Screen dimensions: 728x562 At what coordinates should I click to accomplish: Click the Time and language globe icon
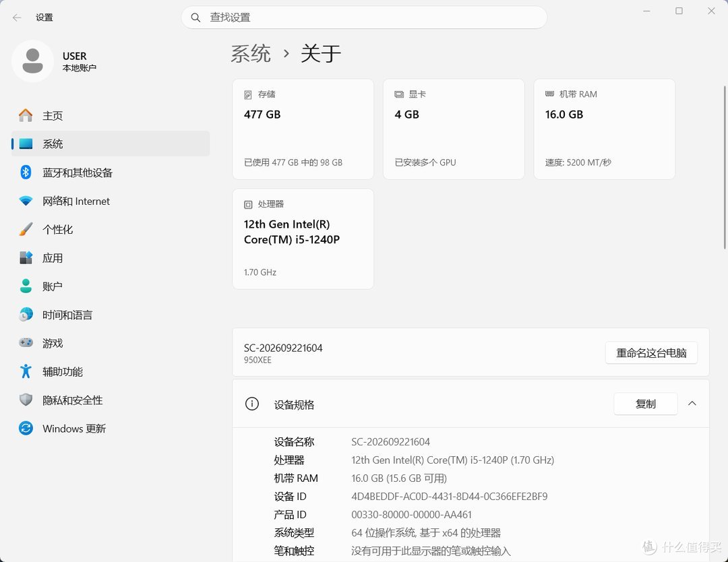pyautogui.click(x=26, y=315)
